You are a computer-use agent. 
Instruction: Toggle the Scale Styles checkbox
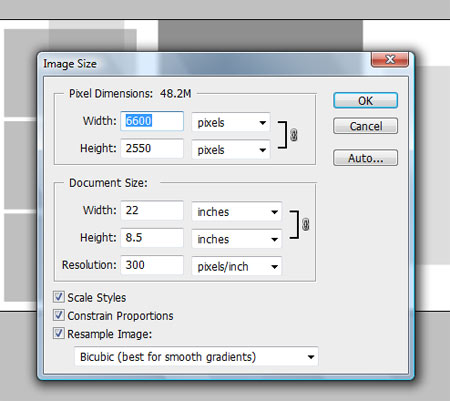click(x=59, y=297)
